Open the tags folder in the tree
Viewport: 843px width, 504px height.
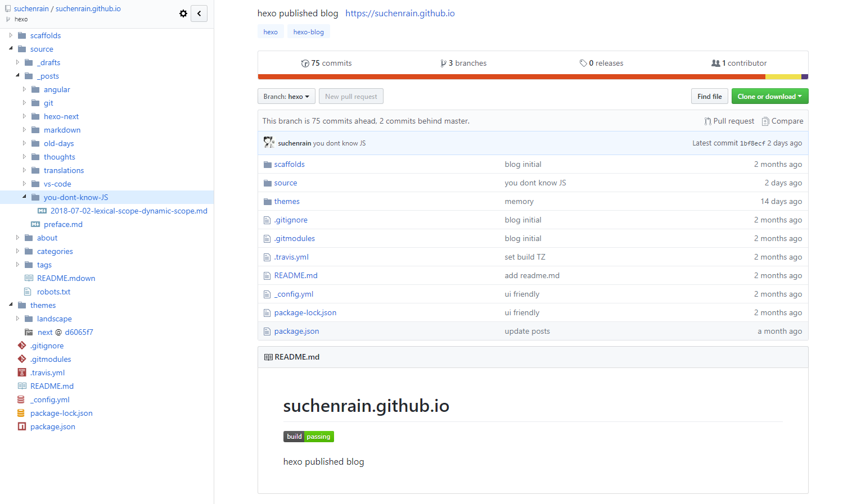click(44, 265)
